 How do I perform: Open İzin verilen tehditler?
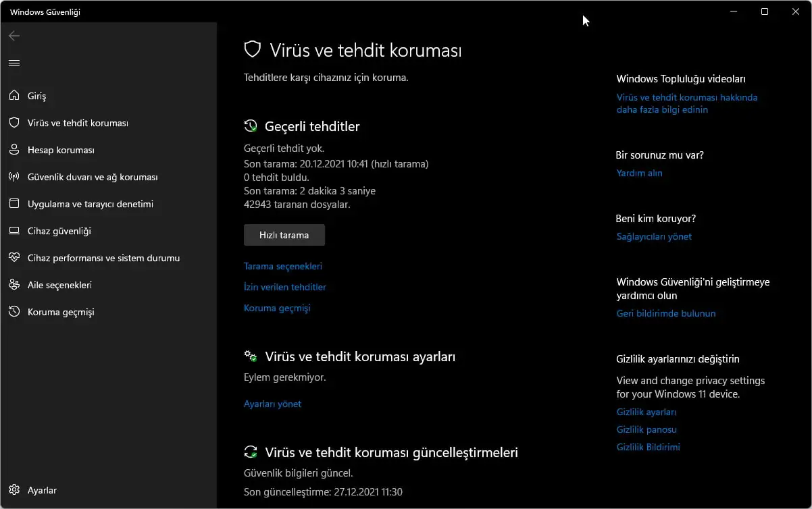pos(285,287)
